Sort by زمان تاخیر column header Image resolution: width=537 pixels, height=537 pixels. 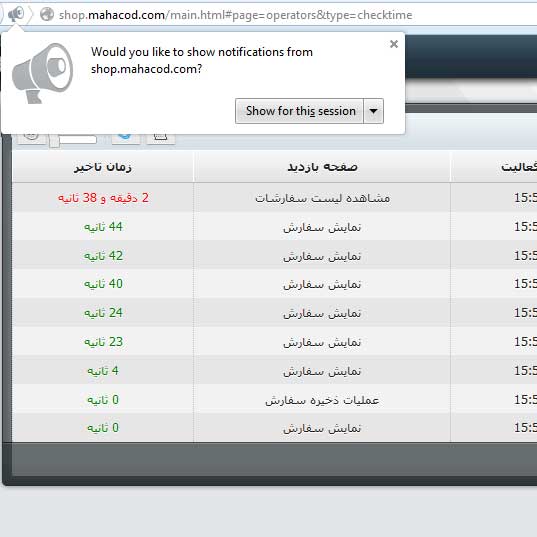pos(103,167)
